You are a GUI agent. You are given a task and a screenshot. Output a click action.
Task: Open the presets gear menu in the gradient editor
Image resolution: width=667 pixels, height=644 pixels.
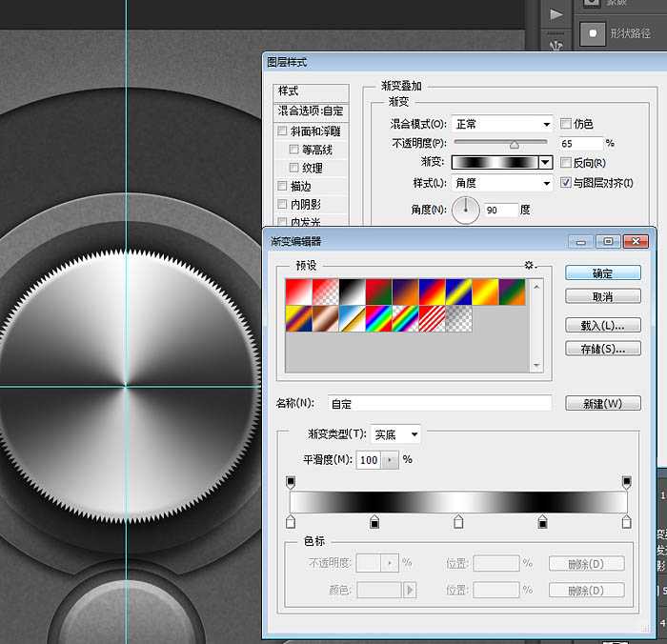pos(530,265)
